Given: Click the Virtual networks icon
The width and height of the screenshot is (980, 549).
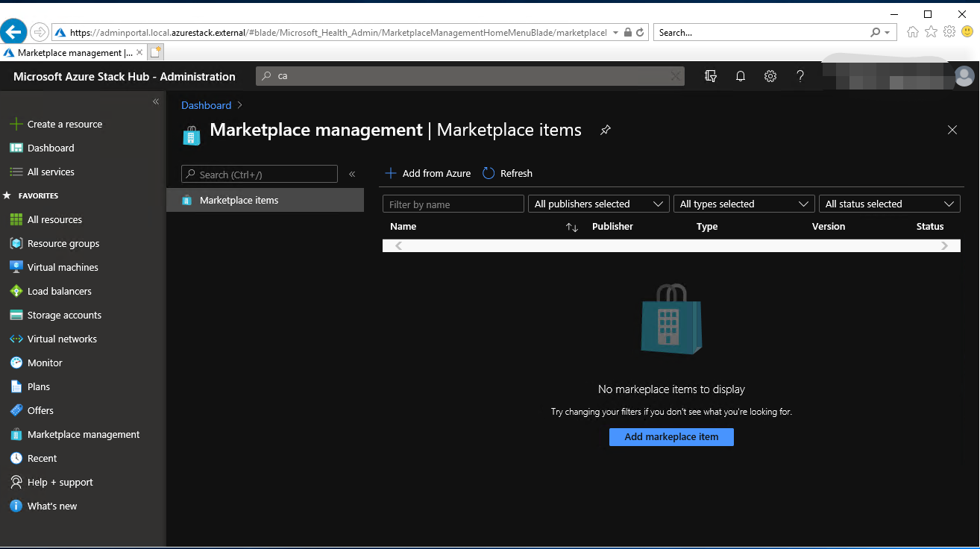Looking at the screenshot, I should coord(16,339).
